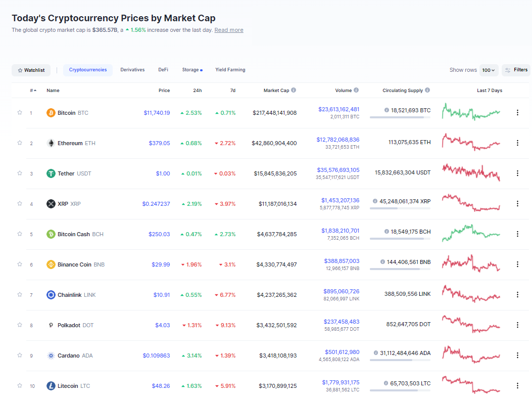532x398 pixels.
Task: Star Tether to add to watchlist
Action: point(20,173)
